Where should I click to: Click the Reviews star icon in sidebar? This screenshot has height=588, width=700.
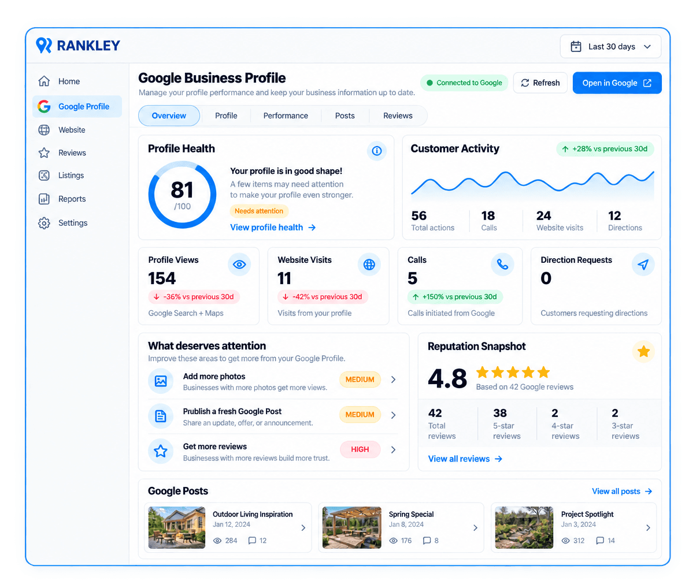[x=44, y=153]
